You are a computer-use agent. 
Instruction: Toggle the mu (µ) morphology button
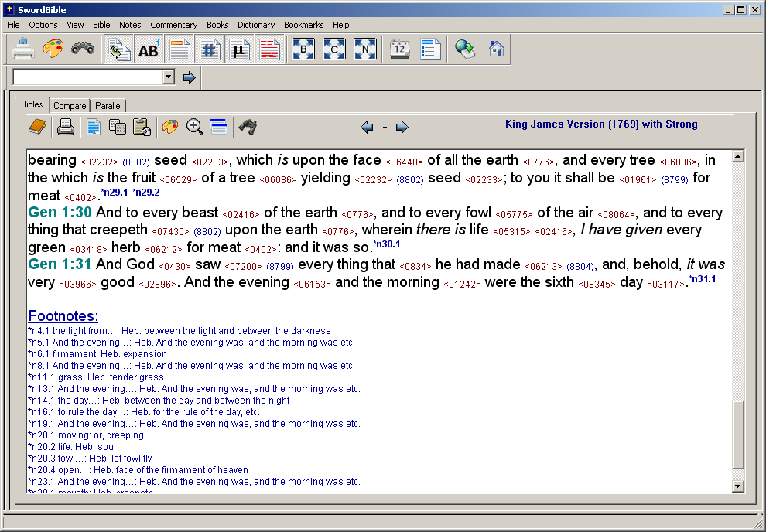click(x=239, y=49)
